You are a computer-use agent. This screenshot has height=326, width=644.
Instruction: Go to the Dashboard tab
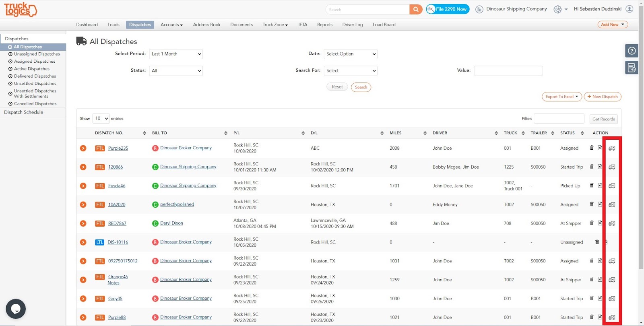point(87,25)
